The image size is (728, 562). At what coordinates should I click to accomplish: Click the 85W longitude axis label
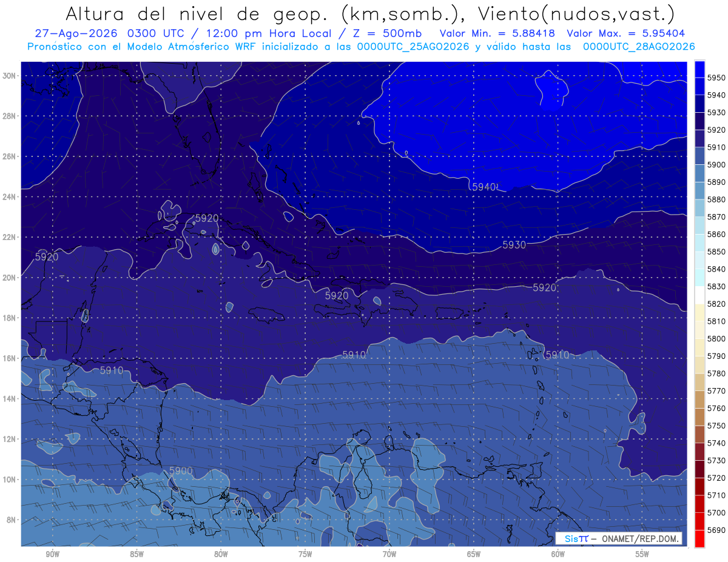137,554
